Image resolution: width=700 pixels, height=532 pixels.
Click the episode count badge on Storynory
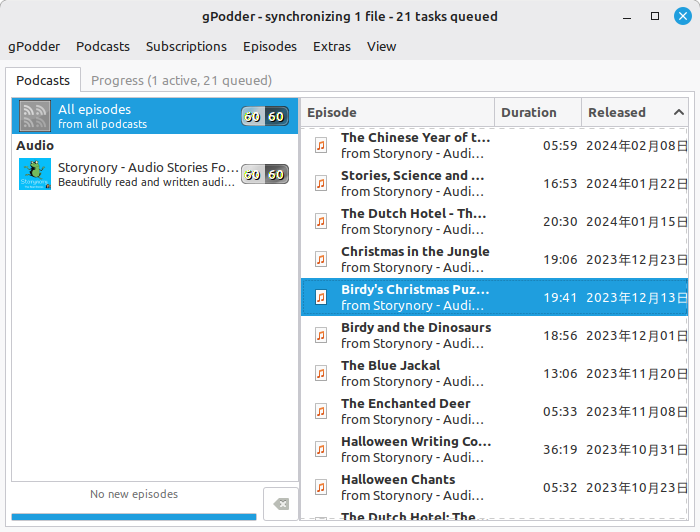coord(264,174)
